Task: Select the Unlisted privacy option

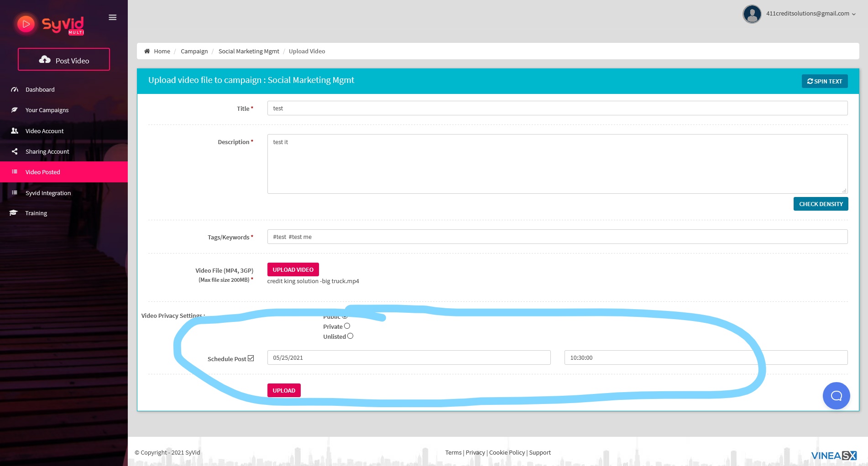Action: click(x=350, y=336)
